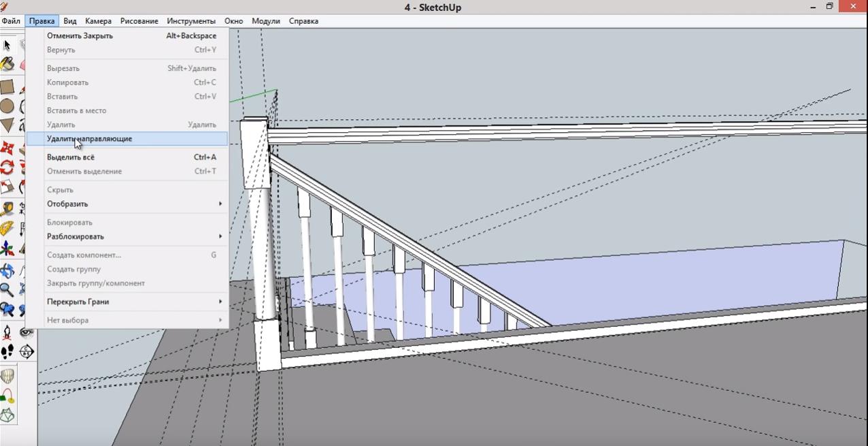Viewport: 868px width, 446px height.
Task: Click the 4 - SketchUp window title
Action: [433, 7]
